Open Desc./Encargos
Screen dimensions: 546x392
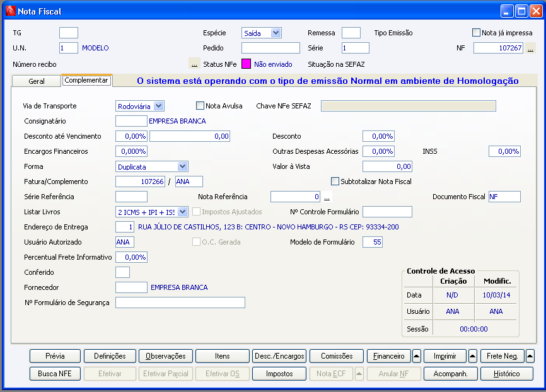pyautogui.click(x=279, y=356)
